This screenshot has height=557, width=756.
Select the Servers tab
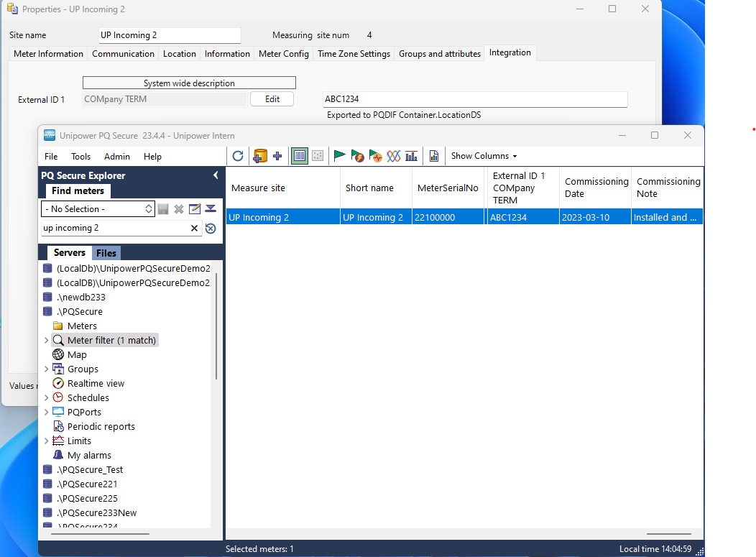tap(70, 253)
